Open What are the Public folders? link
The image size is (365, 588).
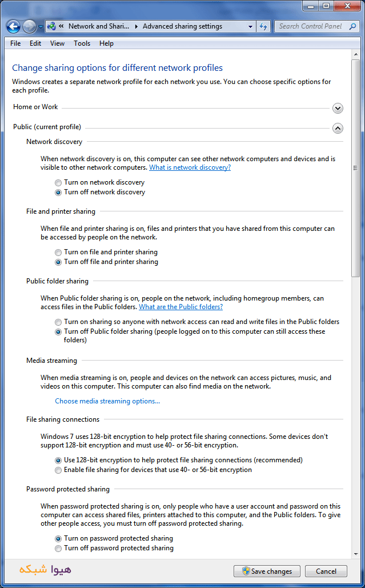pos(181,307)
